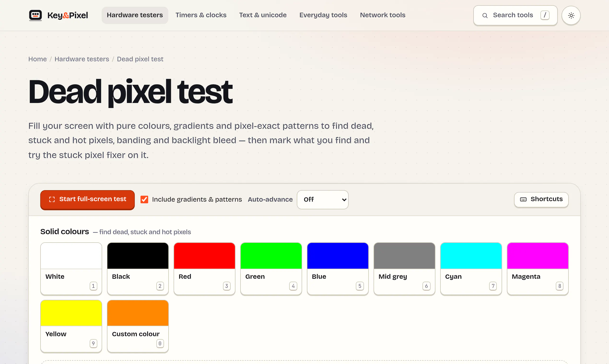Select the Green colour swatch

[x=271, y=269]
